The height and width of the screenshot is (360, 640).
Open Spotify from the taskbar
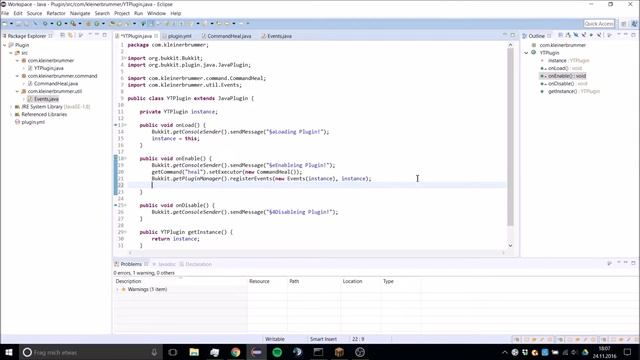click(x=277, y=352)
